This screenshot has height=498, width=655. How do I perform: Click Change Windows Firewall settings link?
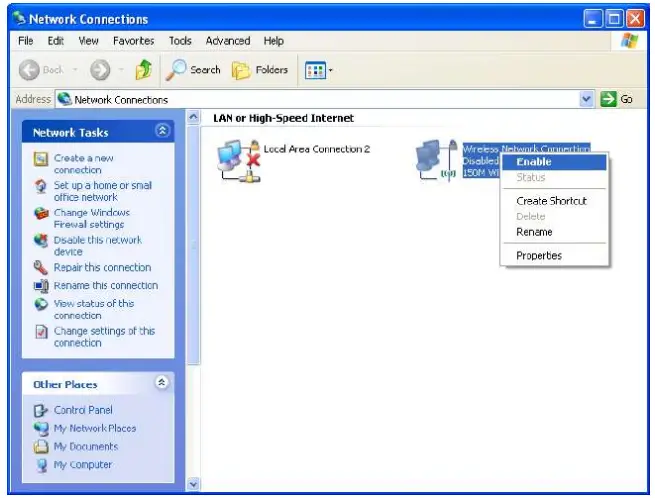pyautogui.click(x=92, y=219)
